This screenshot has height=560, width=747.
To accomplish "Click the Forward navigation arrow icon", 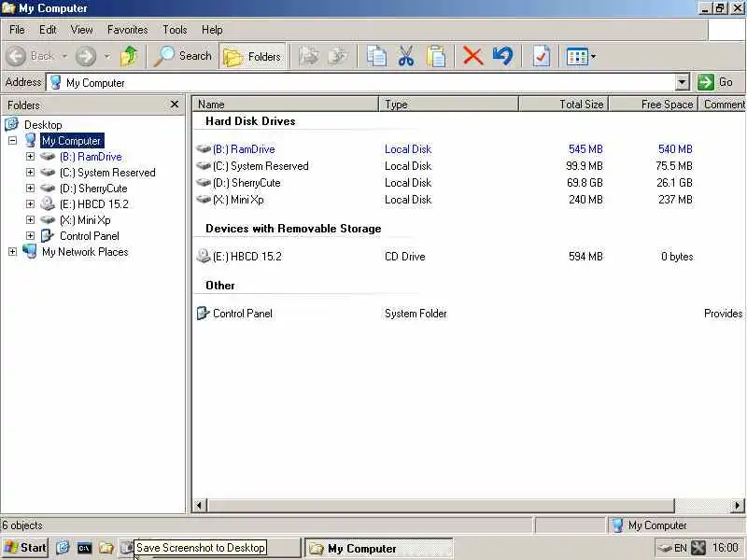I will (x=86, y=56).
